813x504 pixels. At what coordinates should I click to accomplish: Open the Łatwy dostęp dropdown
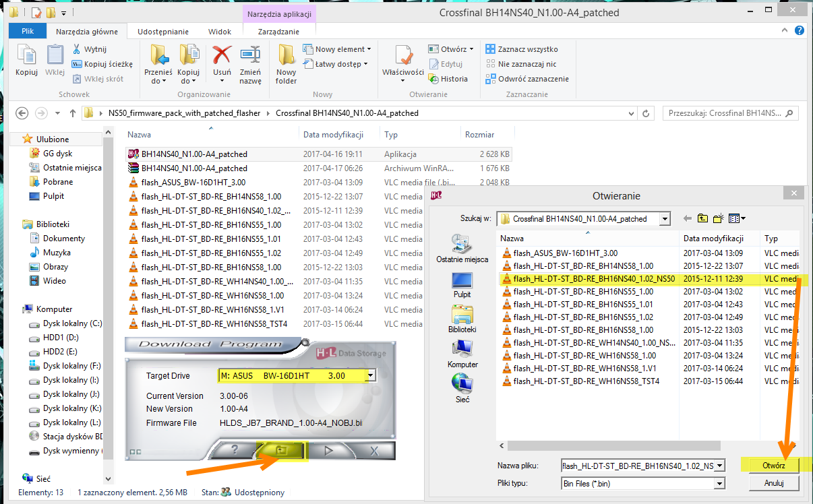pos(335,64)
